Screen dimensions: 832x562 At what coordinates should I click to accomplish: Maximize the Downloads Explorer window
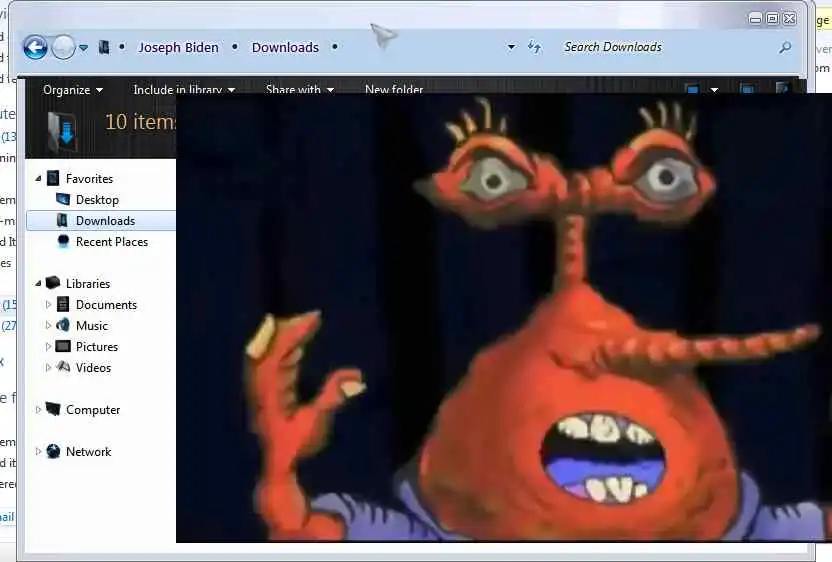773,19
